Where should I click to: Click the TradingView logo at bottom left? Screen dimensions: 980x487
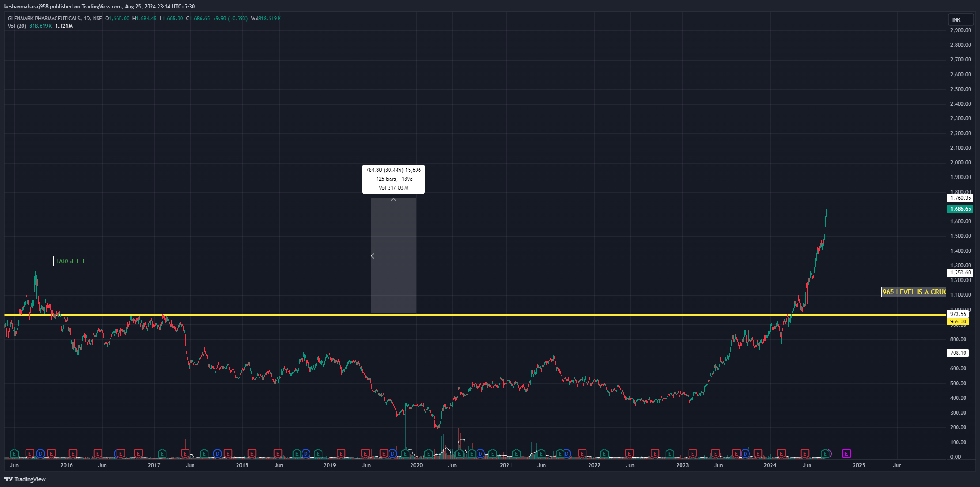pos(25,479)
